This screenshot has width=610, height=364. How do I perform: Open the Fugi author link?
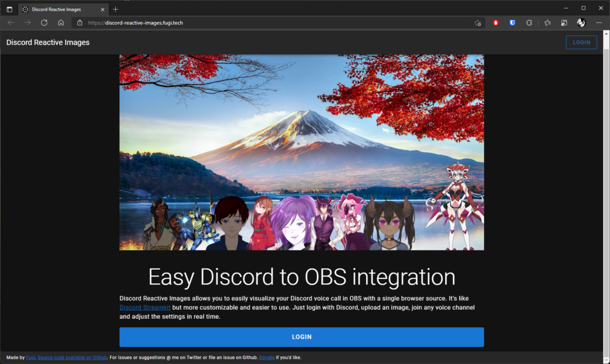(30, 357)
